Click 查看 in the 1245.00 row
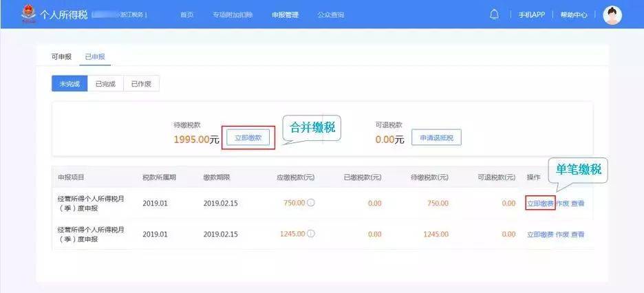The height and width of the screenshot is (293, 644). (577, 235)
